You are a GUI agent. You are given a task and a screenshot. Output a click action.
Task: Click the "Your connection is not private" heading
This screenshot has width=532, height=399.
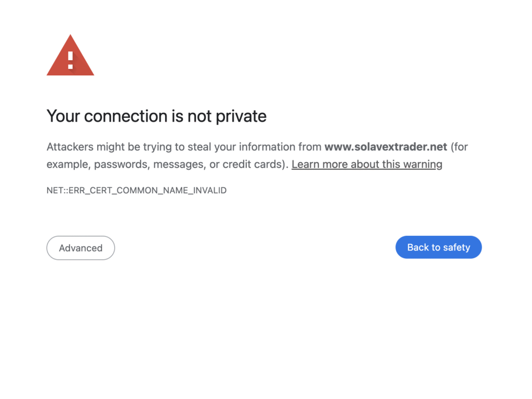156,116
